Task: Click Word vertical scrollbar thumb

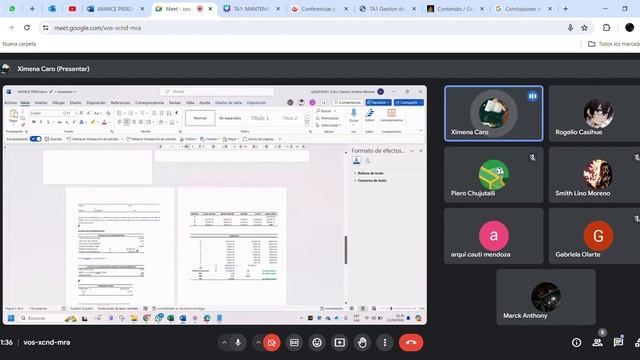Action: 346,250
